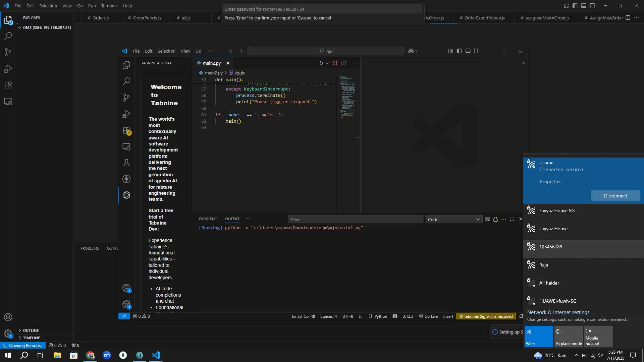Toggle output scroll lock icon
Screen dimensions: 644x362
(x=495, y=219)
